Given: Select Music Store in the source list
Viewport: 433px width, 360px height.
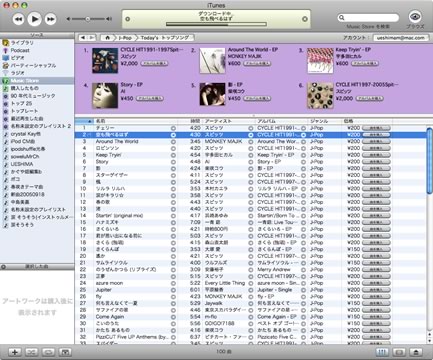Looking at the screenshot, I should coord(37,81).
